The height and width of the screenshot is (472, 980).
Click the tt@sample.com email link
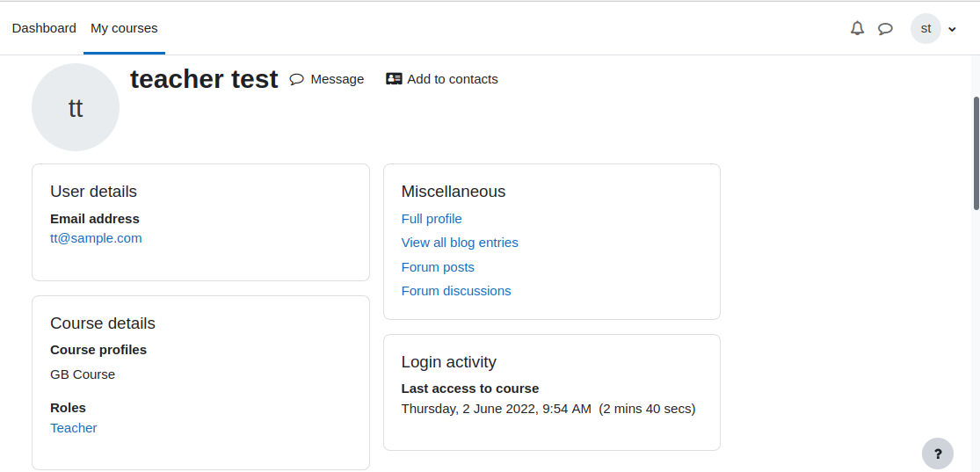(x=97, y=238)
